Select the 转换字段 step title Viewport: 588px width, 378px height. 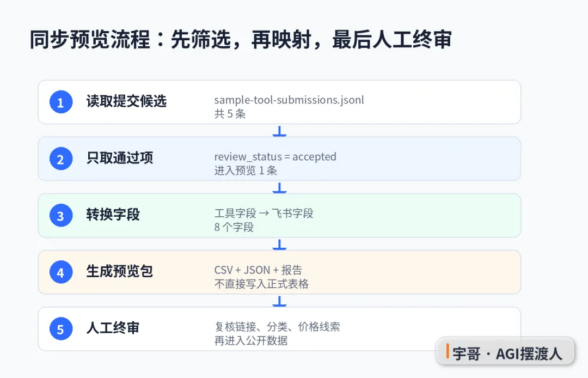point(113,215)
